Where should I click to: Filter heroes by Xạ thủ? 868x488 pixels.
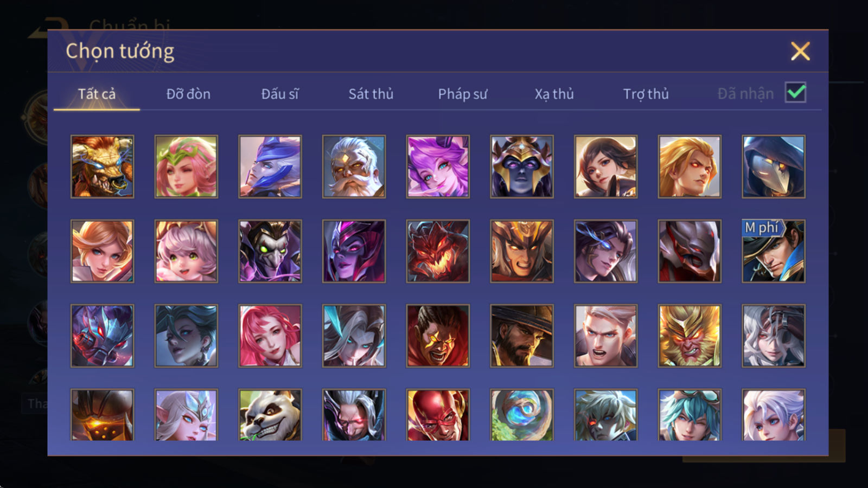[554, 94]
